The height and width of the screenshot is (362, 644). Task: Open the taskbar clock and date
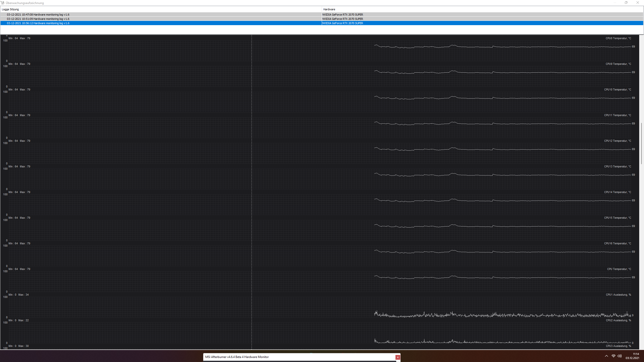(632, 356)
